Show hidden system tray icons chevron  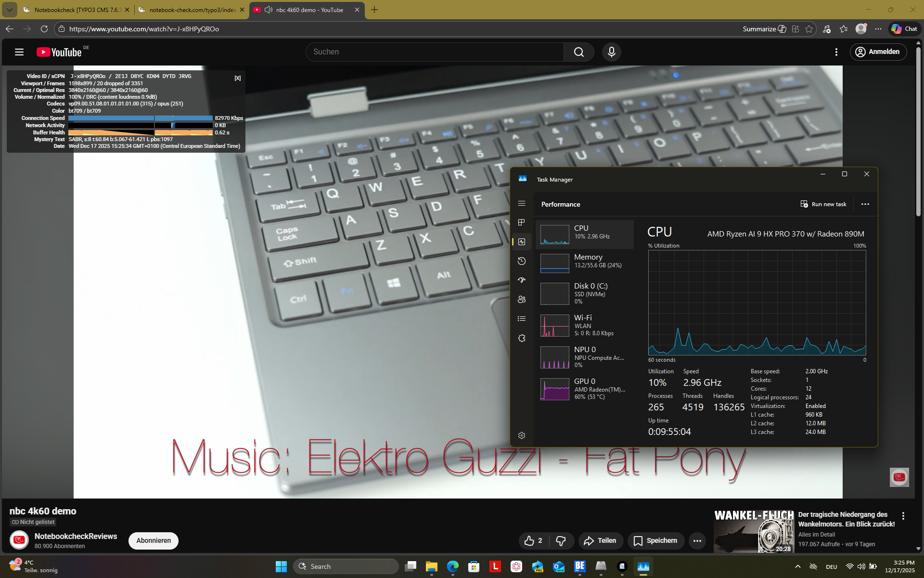(797, 566)
